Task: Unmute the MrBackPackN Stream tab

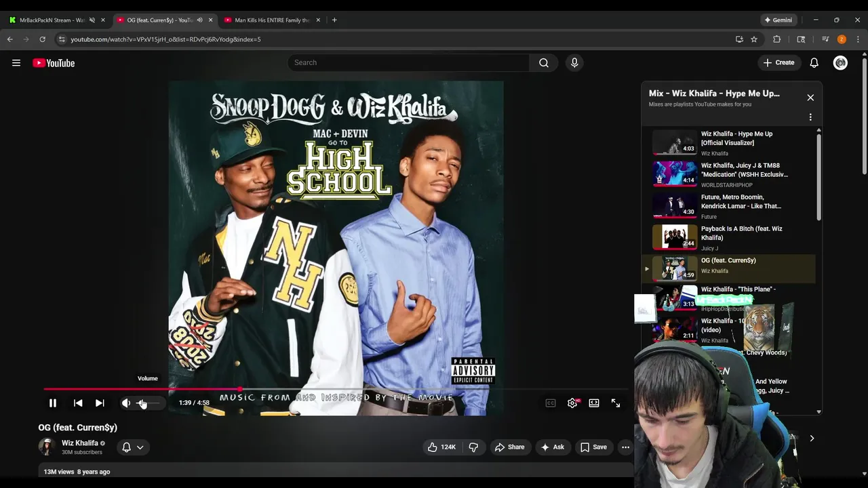Action: pos(92,20)
